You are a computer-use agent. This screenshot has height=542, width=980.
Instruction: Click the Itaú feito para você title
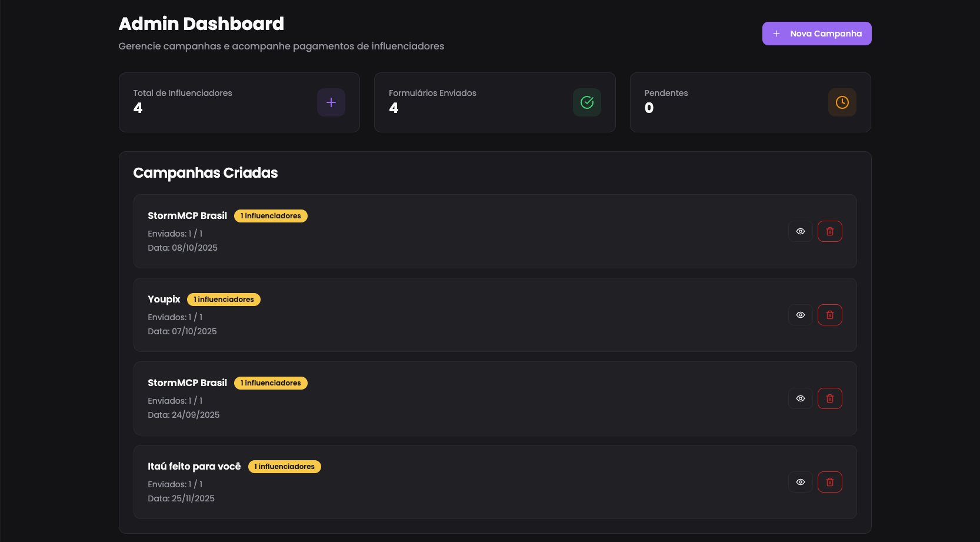(194, 466)
